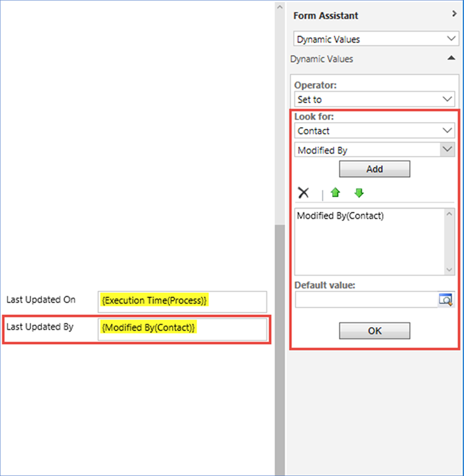Click the list box scroll up arrow
This screenshot has width=464, height=476.
(x=450, y=213)
